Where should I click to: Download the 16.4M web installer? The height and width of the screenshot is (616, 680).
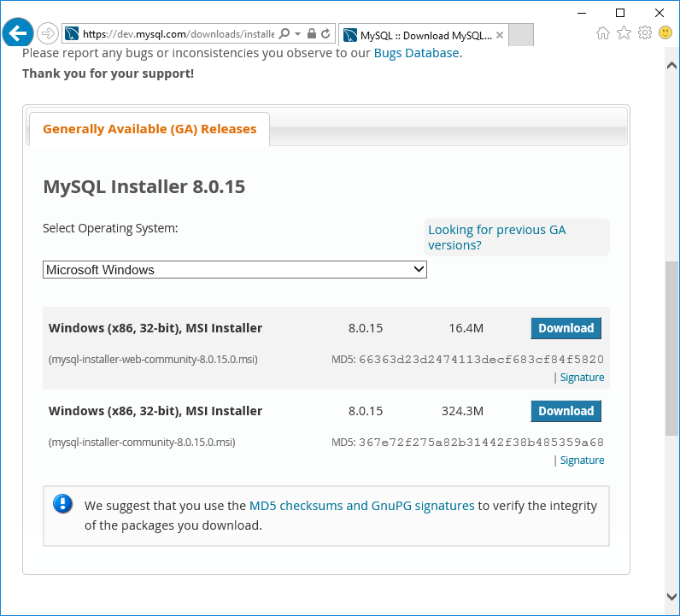tap(566, 328)
